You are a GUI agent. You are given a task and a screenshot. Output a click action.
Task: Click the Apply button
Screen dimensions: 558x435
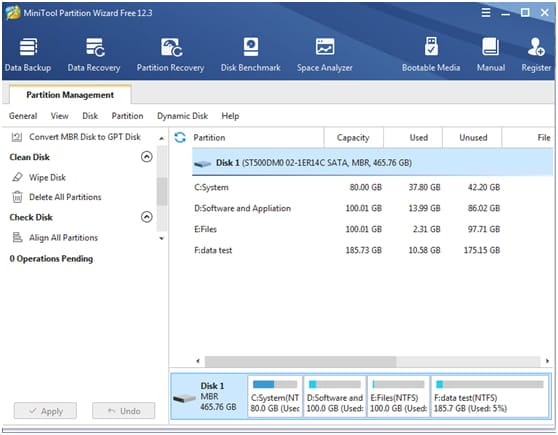[x=45, y=411]
